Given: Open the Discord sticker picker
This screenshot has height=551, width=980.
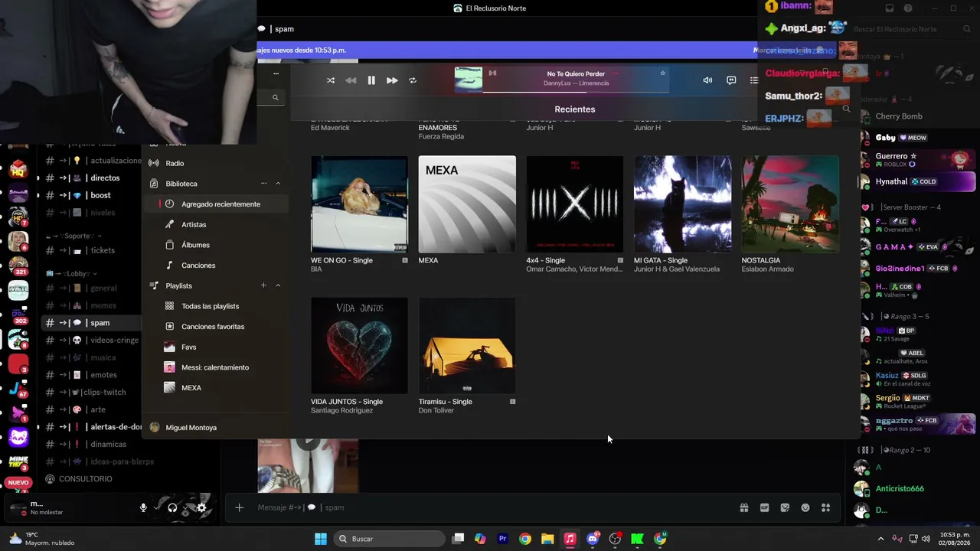Looking at the screenshot, I should [785, 507].
